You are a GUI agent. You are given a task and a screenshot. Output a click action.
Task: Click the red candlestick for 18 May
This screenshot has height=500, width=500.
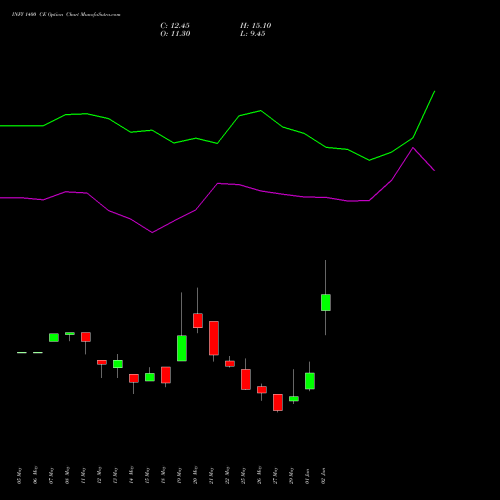[166, 375]
